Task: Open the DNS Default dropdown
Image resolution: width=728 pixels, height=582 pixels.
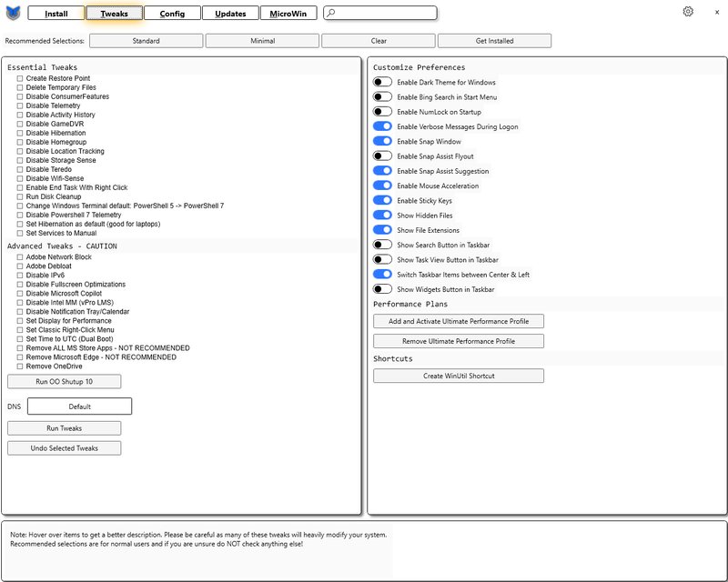Action: [x=79, y=406]
